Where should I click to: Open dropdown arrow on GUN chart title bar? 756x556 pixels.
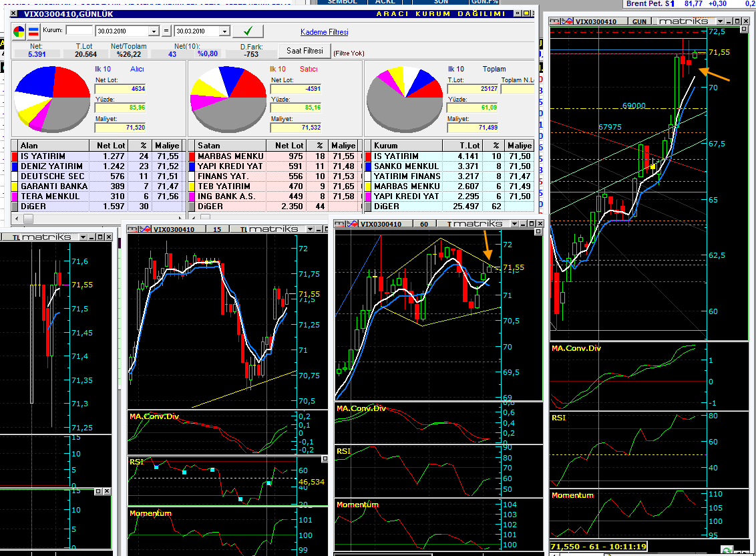720,21
